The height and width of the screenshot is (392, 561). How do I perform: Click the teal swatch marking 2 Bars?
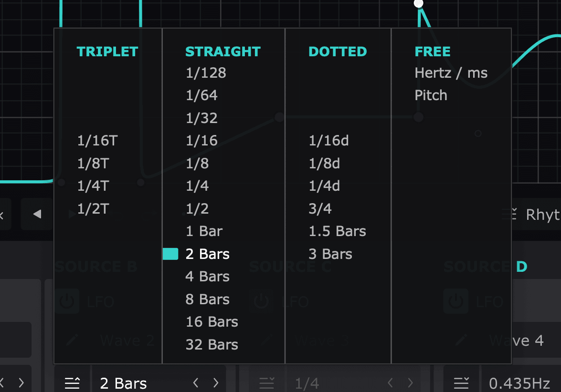170,254
